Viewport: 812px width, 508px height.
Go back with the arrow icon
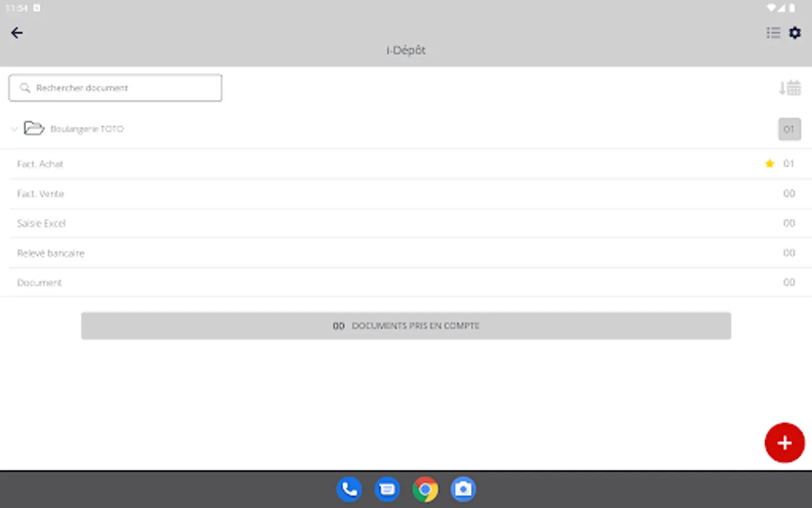click(17, 33)
